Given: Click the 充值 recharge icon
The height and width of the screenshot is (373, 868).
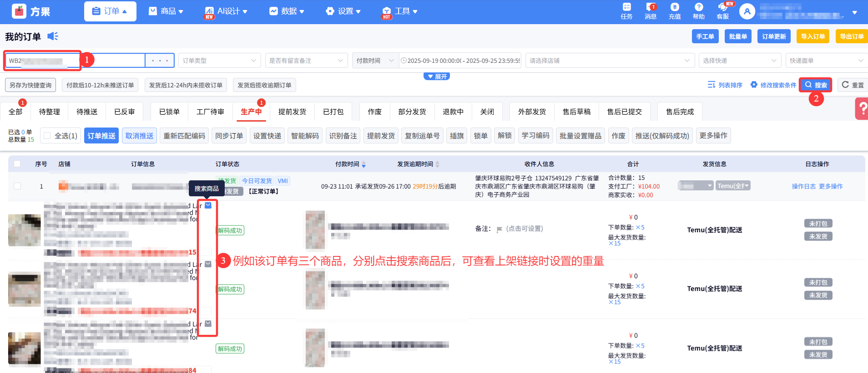Looking at the screenshot, I should 675,8.
